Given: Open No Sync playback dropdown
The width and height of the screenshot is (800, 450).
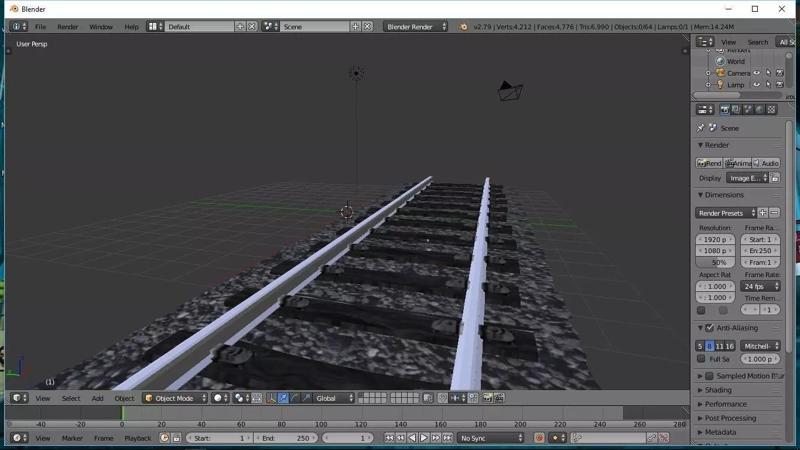Looking at the screenshot, I should click(x=490, y=438).
